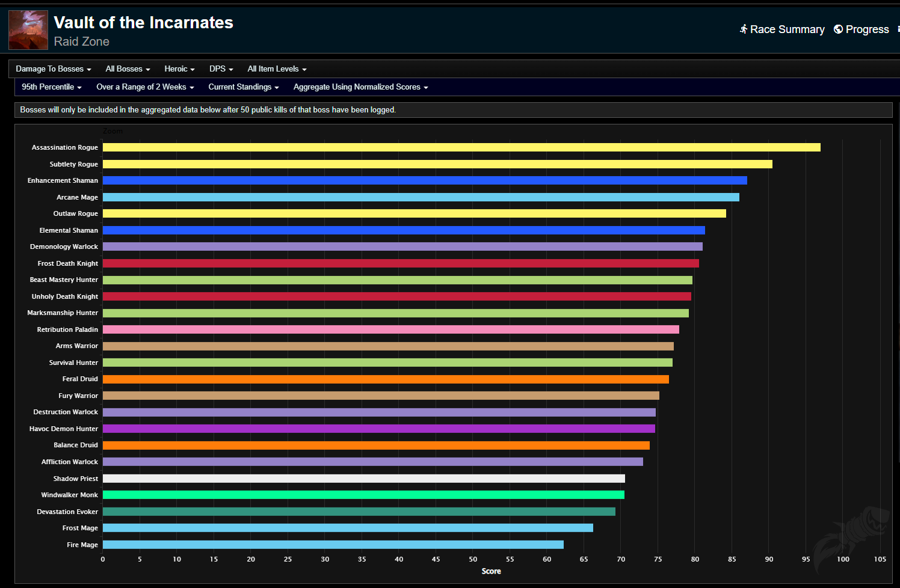
Task: Click the globe icon next to Progress
Action: [x=837, y=29]
